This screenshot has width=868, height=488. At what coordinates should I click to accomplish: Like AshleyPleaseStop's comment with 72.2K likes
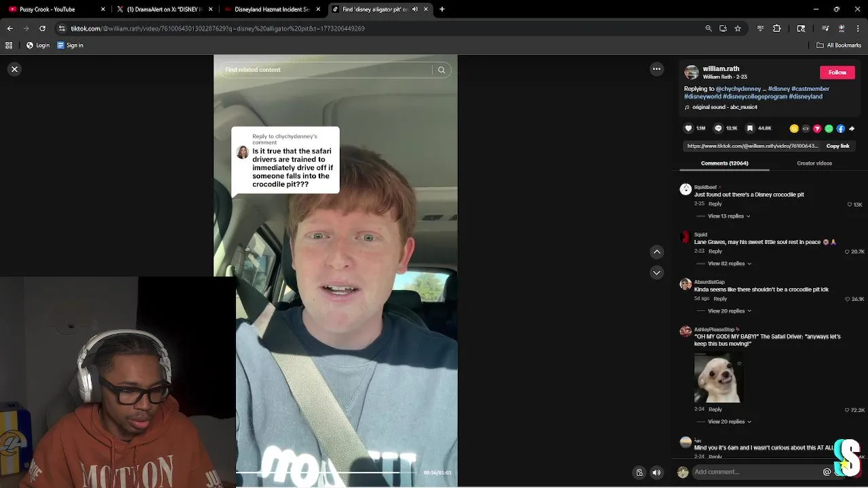[847, 410]
